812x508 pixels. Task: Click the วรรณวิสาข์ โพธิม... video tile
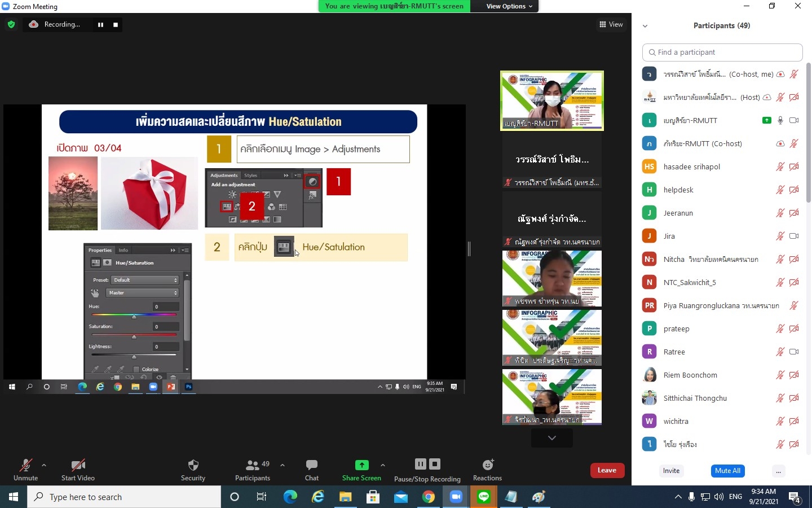[552, 160]
